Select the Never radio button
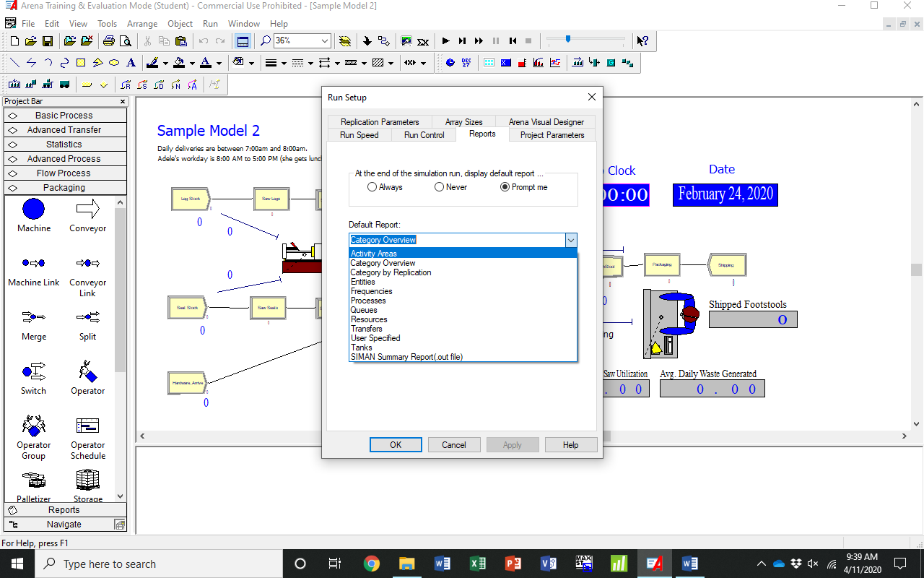Image resolution: width=924 pixels, height=578 pixels. (439, 187)
